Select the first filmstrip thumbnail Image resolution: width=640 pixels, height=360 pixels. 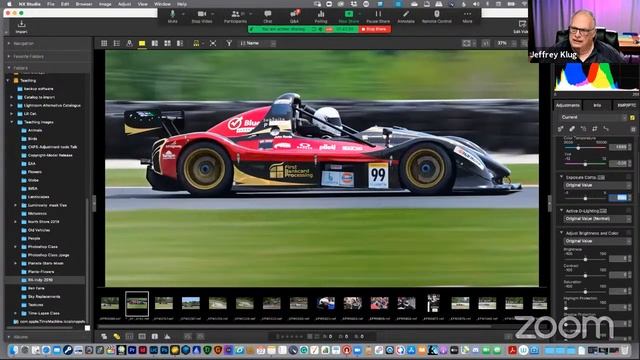click(x=110, y=303)
